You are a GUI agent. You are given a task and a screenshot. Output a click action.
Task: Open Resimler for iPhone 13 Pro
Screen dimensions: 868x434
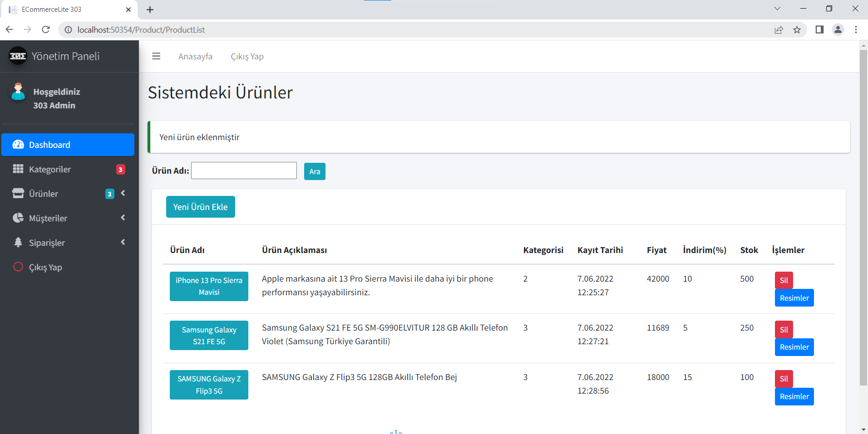(x=794, y=298)
